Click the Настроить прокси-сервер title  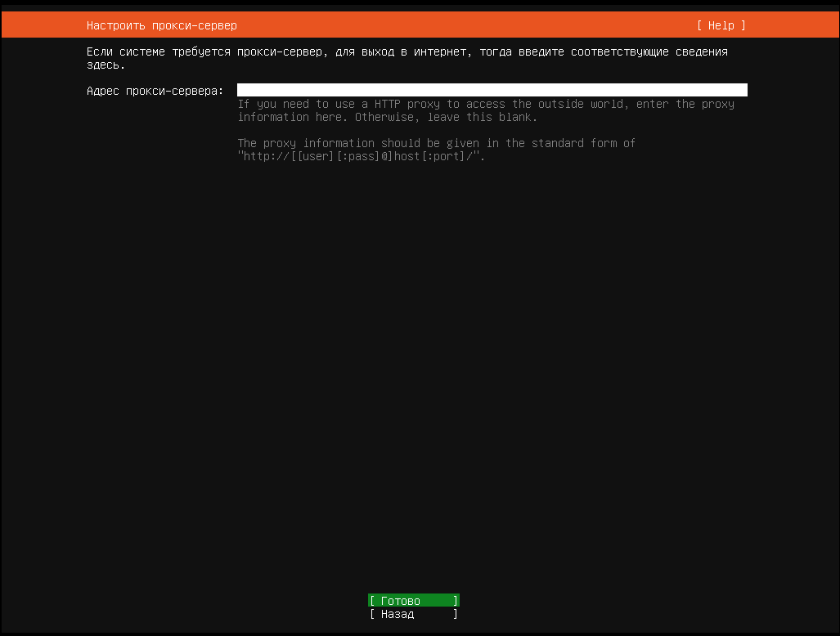click(x=161, y=25)
